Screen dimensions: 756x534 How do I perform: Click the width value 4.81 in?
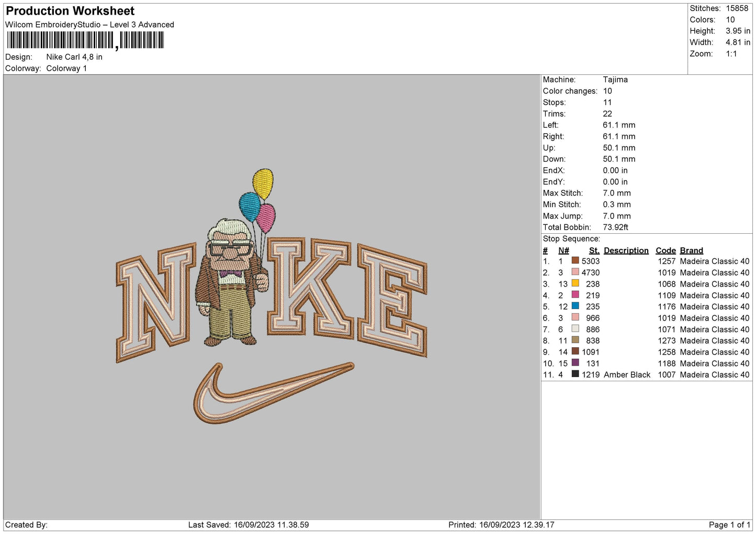(738, 42)
